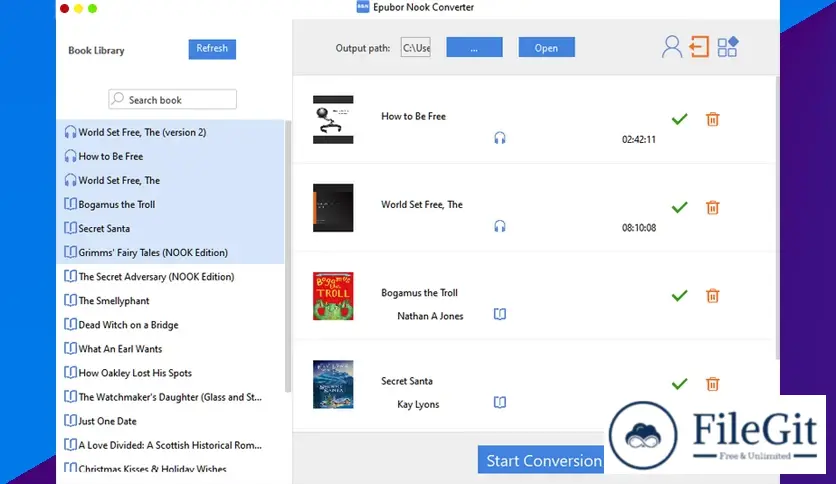Delete Bogamus the Troll with trash icon
Screen dimensions: 836x484
[712, 296]
